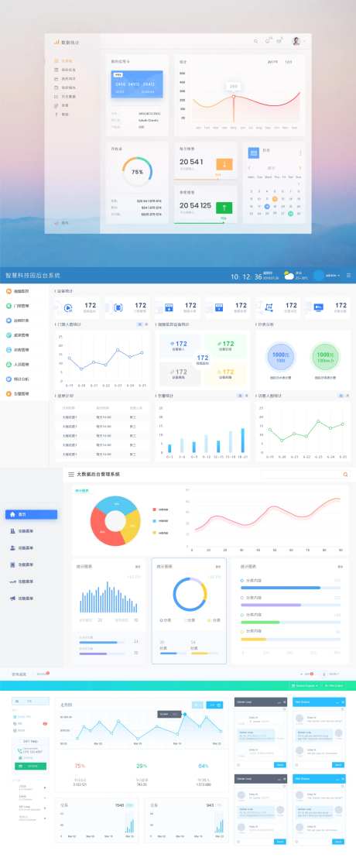The image size is (356, 868).
Task: Click 更多 link on bar chart 统计图表 card
Action: point(139,567)
